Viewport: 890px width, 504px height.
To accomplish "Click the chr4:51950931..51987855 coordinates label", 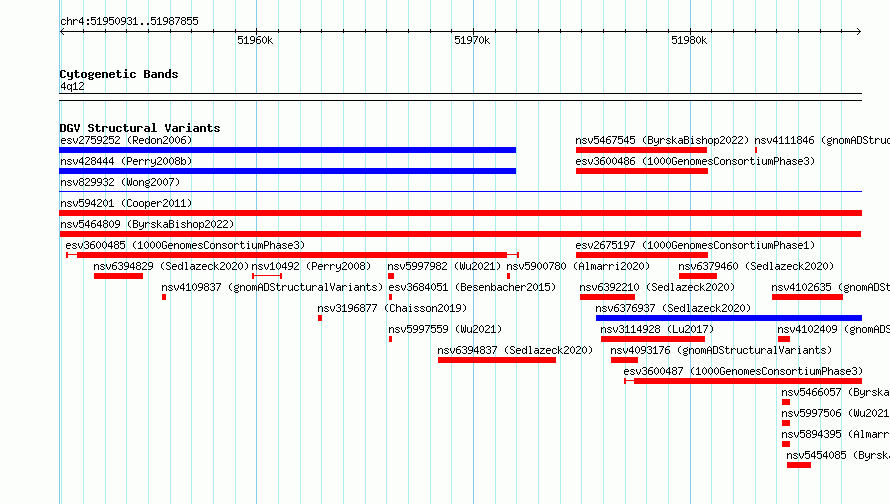I will point(129,22).
